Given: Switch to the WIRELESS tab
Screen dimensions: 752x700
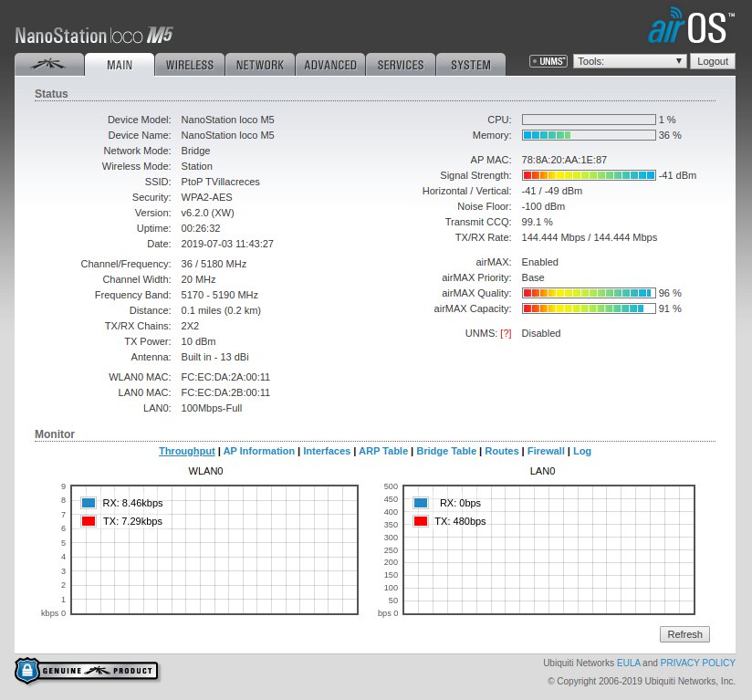Looking at the screenshot, I should coord(190,65).
